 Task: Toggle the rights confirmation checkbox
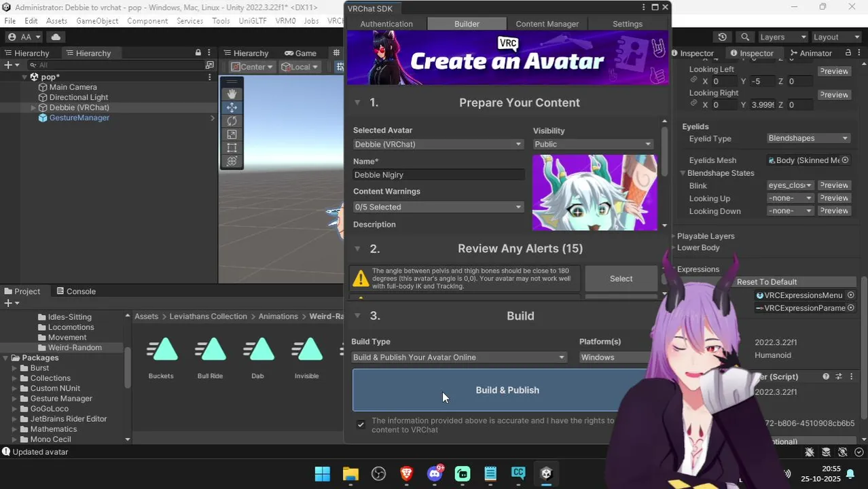pyautogui.click(x=361, y=424)
